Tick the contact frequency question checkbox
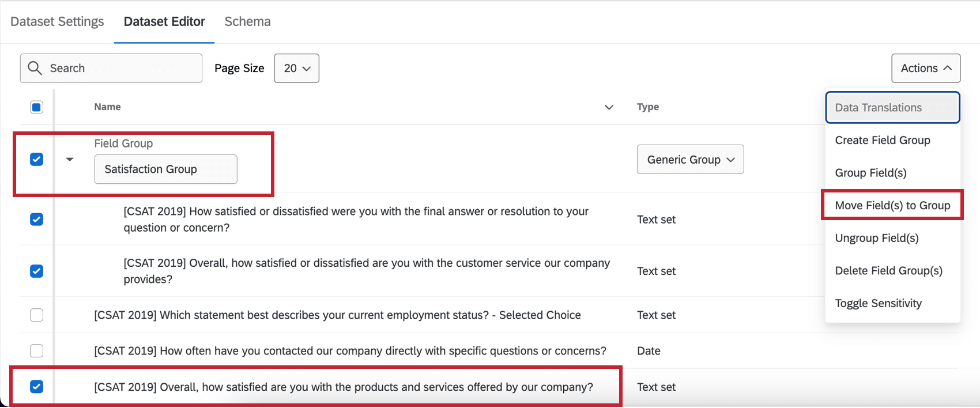Viewport: 980px width, 408px height. [36, 351]
